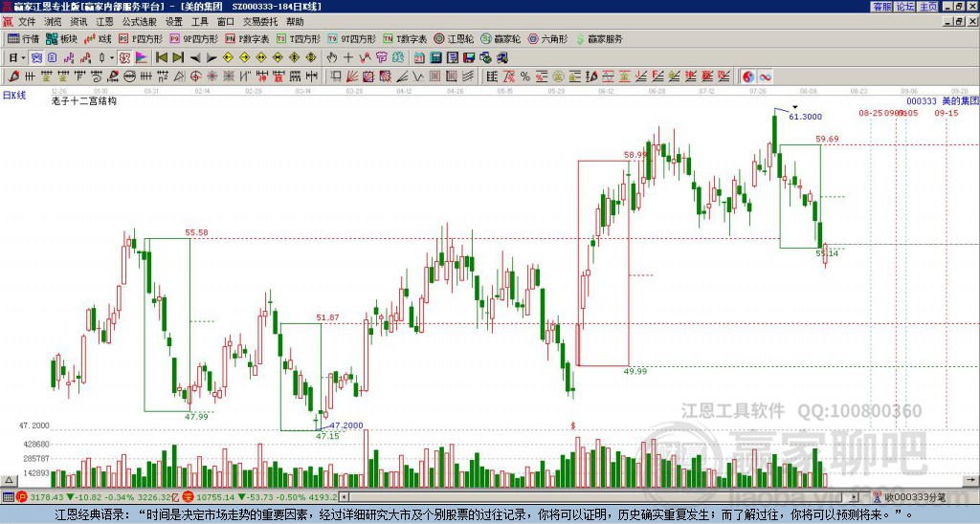Open the calculator icon
Viewport: 980px width, 524px height.
435,57
